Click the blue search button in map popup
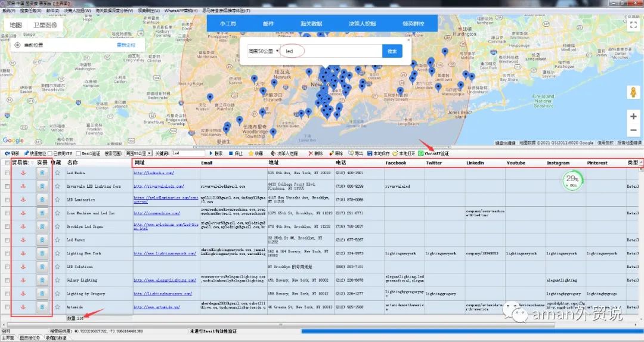The width and height of the screenshot is (644, 342). [392, 51]
